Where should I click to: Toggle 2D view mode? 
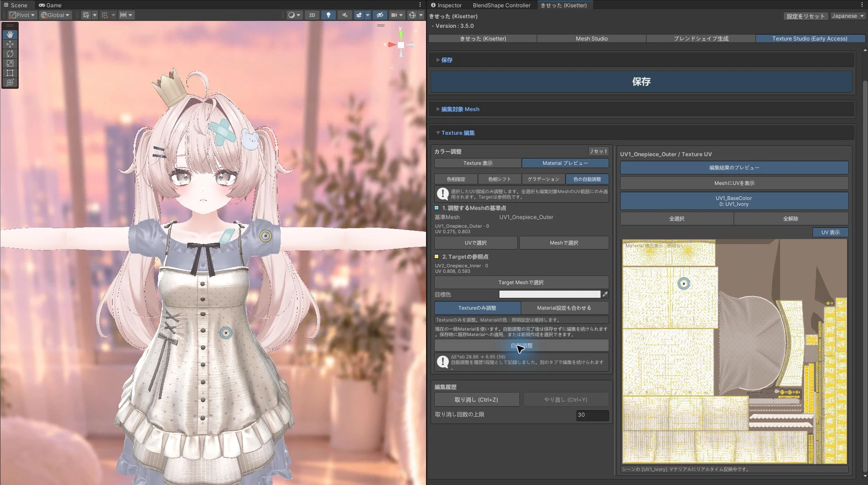pyautogui.click(x=312, y=15)
